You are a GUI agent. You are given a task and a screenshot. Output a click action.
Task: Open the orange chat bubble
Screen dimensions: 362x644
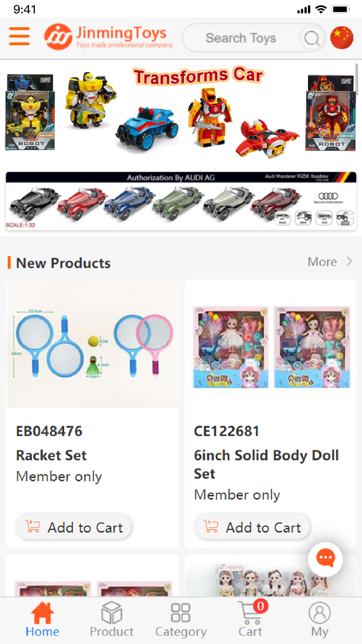[x=325, y=559]
